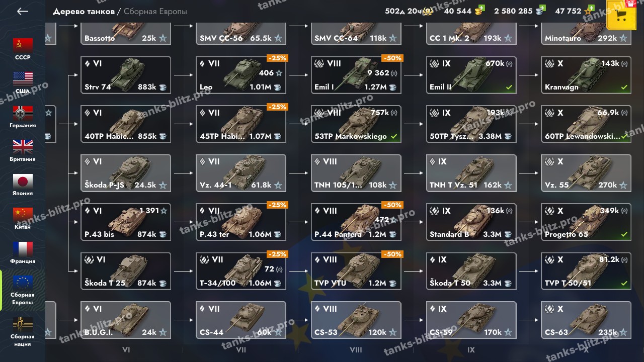This screenshot has width=644, height=362.
Task: Open the Emil I discounted tank
Action: 356,75
